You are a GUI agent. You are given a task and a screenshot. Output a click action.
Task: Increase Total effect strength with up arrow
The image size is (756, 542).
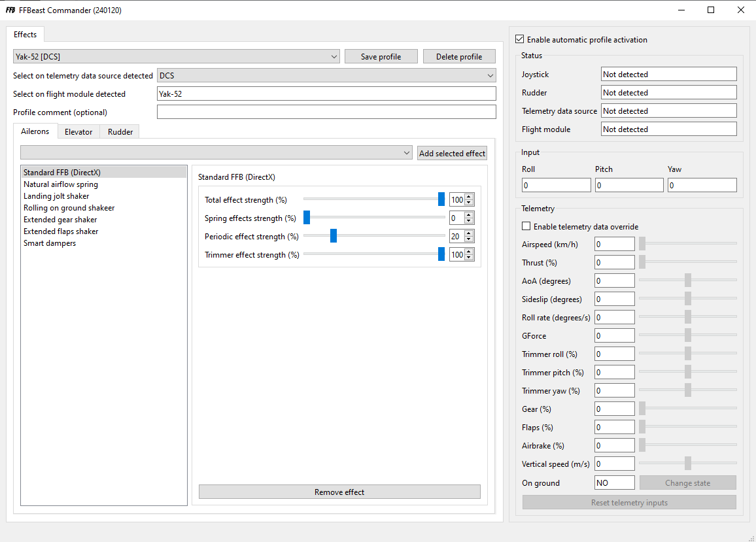469,197
